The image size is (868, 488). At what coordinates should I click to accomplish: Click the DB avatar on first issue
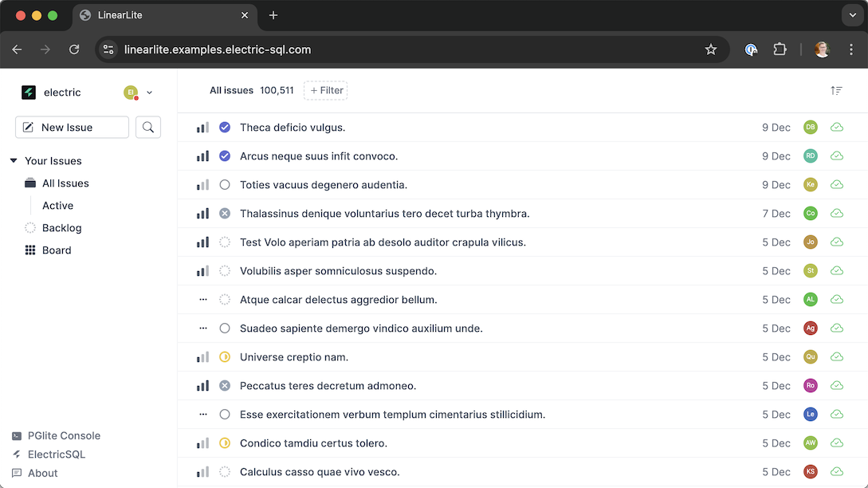click(x=811, y=128)
